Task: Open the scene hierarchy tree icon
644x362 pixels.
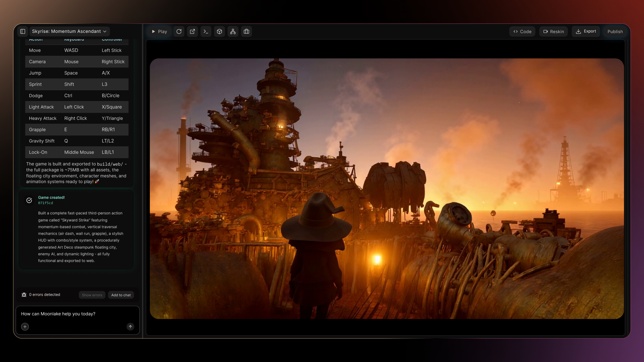Action: (233, 32)
